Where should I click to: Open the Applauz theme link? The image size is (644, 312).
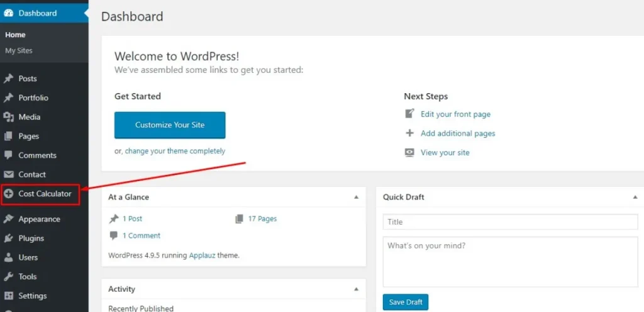click(x=202, y=255)
